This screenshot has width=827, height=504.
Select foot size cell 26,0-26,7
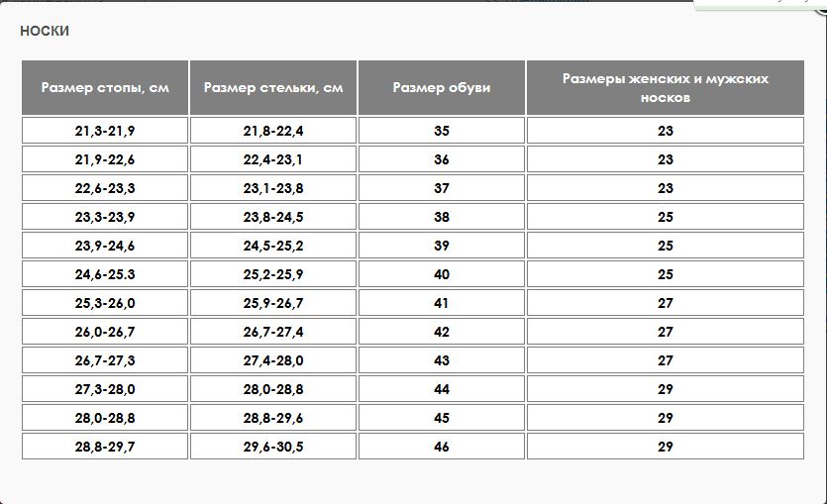(x=105, y=332)
